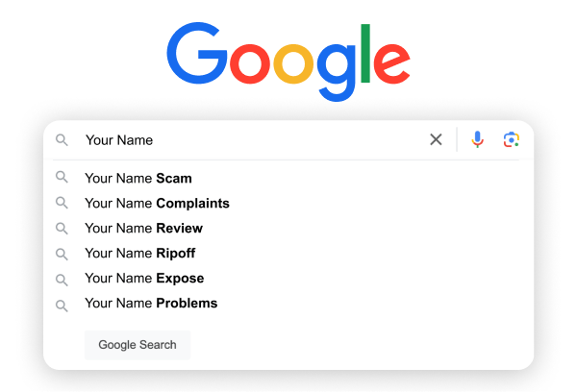The image size is (577, 392).
Task: Select the "Your Name Scam" suggestion
Action: [138, 178]
